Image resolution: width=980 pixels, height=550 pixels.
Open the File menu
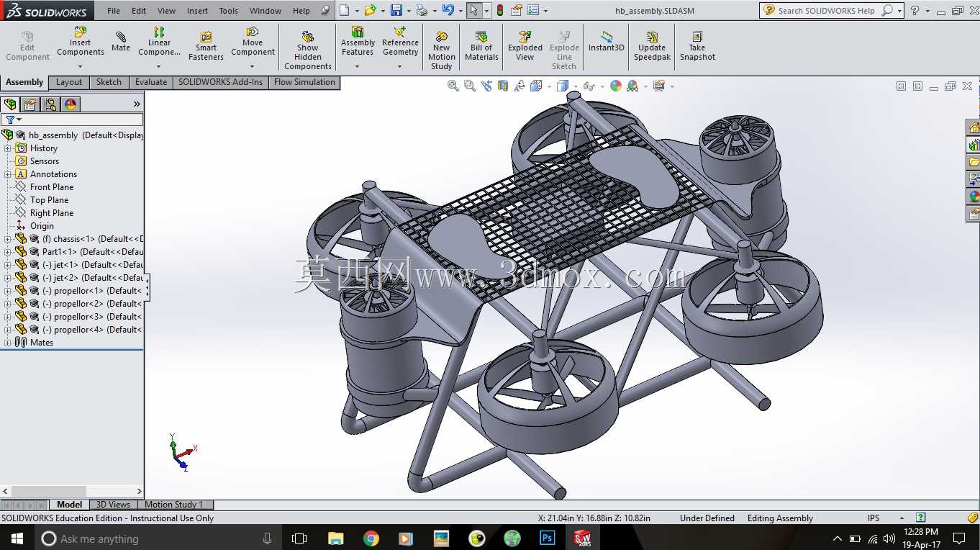coord(114,11)
